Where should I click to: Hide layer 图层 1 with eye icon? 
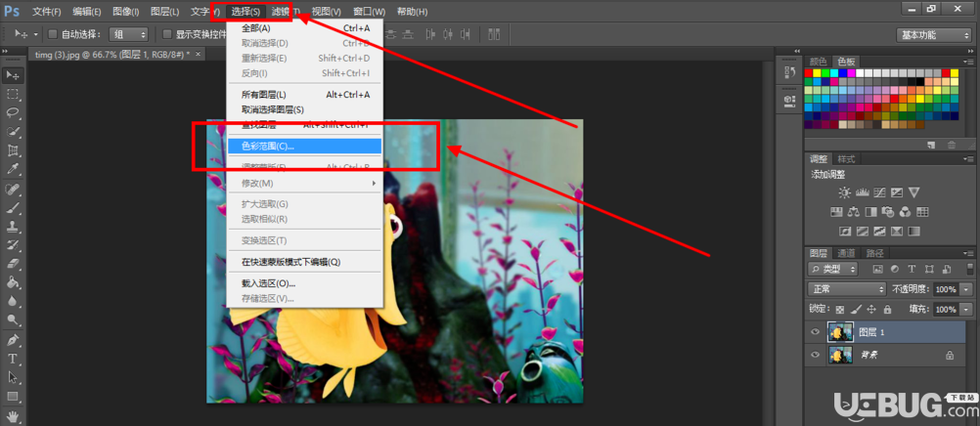(815, 332)
